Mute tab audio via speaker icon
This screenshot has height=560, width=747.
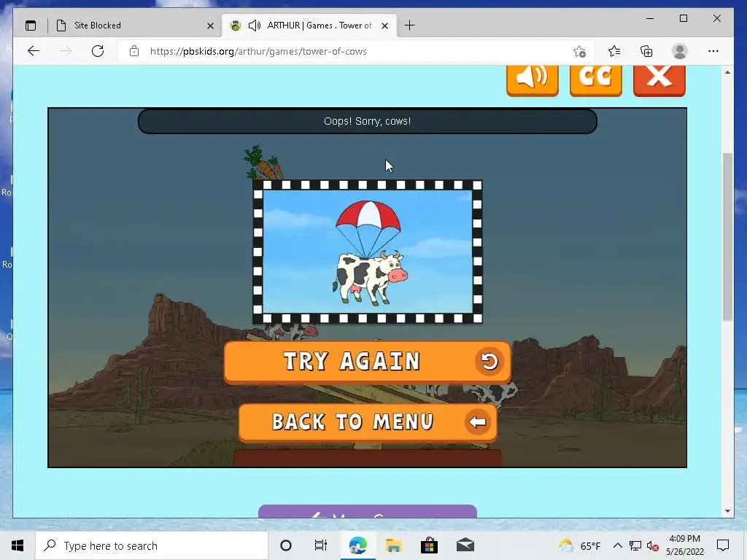coord(255,26)
